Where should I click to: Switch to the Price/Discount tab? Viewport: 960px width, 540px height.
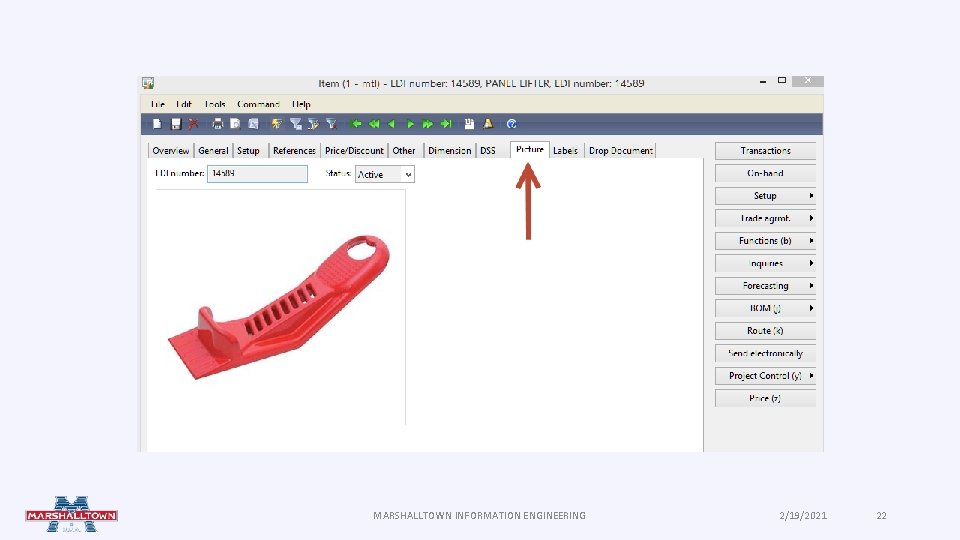click(354, 151)
